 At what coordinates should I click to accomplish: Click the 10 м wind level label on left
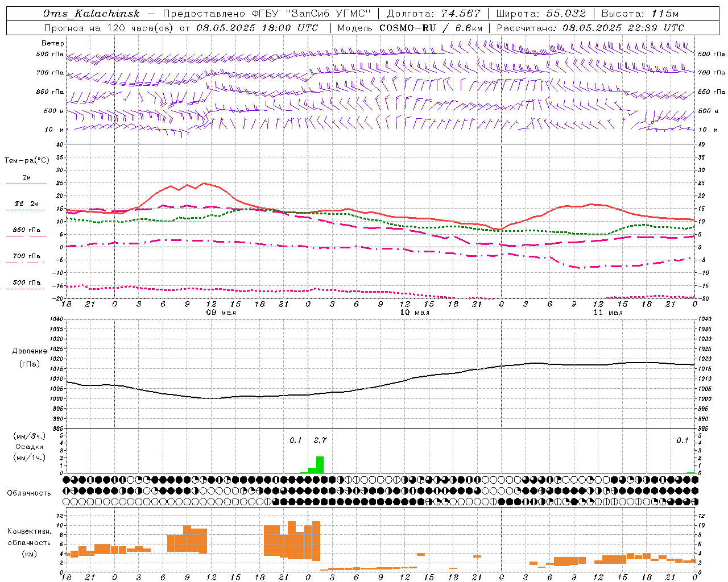55,130
